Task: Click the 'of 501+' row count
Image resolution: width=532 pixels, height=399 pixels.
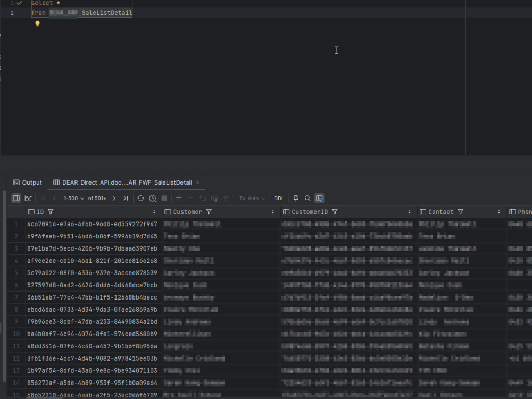Action: point(97,198)
